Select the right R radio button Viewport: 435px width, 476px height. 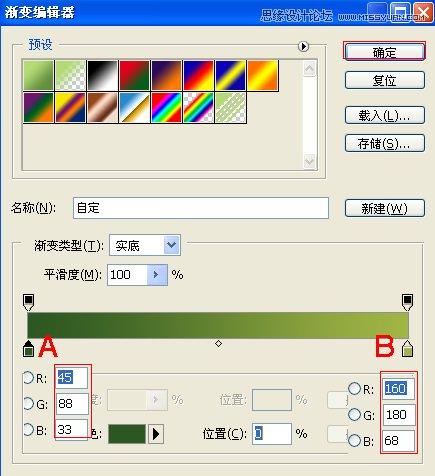[354, 388]
